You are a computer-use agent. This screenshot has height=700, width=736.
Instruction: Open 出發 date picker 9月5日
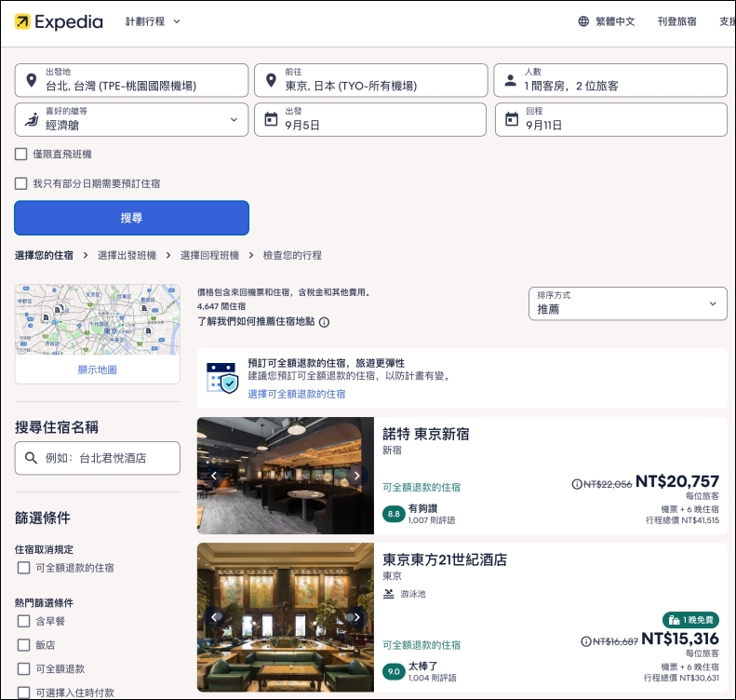[x=370, y=120]
